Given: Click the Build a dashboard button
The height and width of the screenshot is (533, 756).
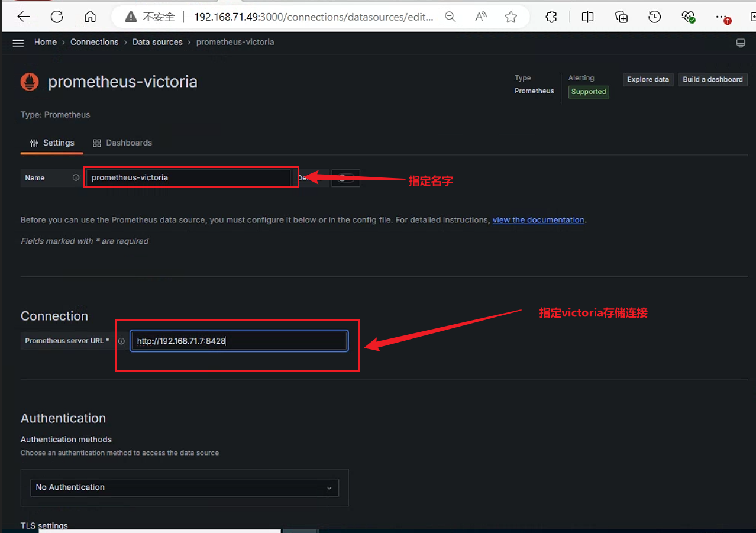Looking at the screenshot, I should (x=713, y=79).
